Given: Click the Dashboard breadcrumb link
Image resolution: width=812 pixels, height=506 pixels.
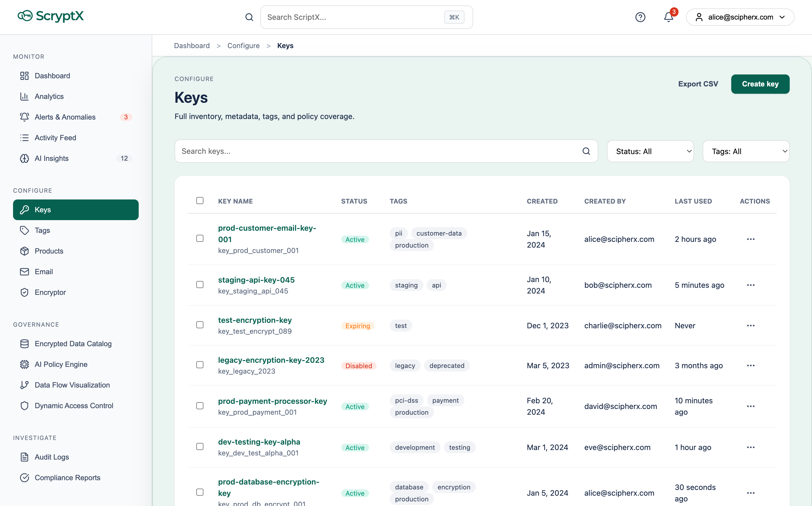Looking at the screenshot, I should coord(192,45).
